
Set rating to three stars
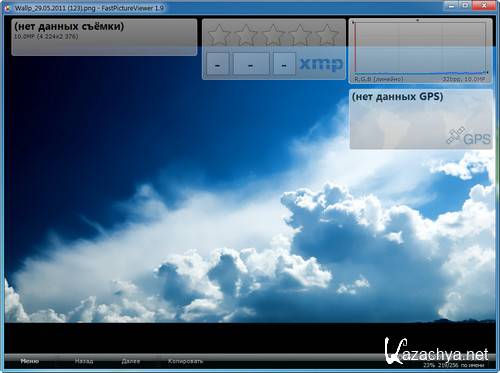tap(273, 34)
